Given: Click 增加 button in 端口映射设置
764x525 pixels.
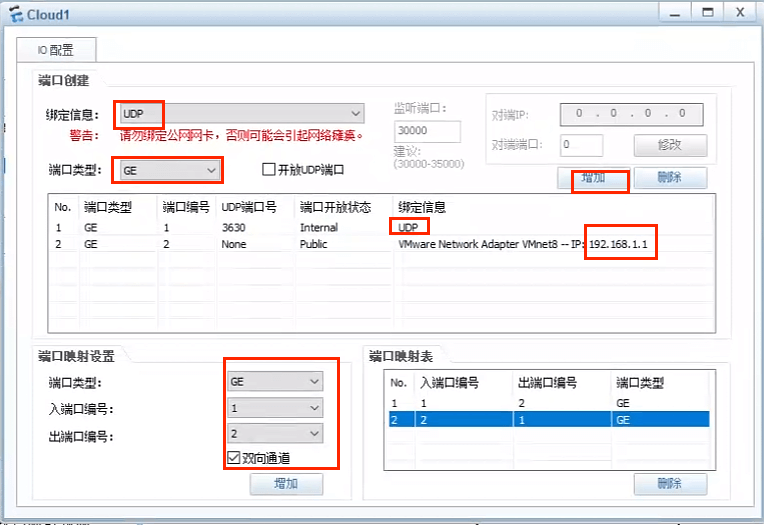Looking at the screenshot, I should point(286,484).
